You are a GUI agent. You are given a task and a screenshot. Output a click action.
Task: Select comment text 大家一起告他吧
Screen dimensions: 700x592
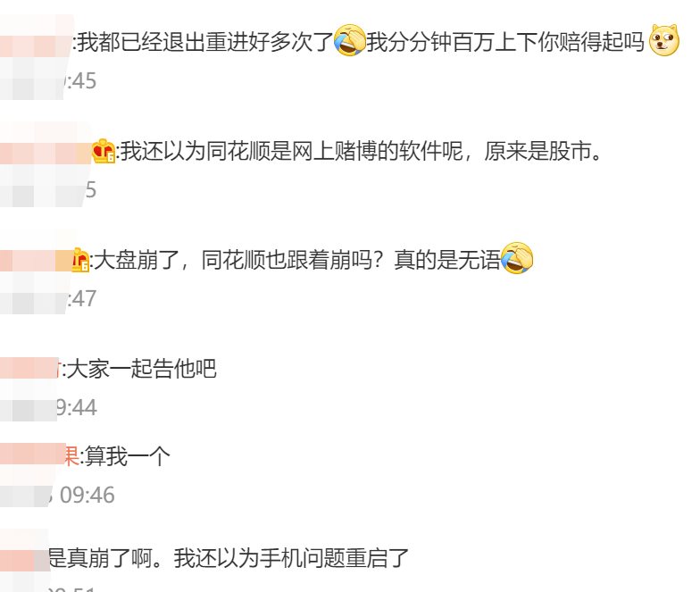pyautogui.click(x=141, y=369)
